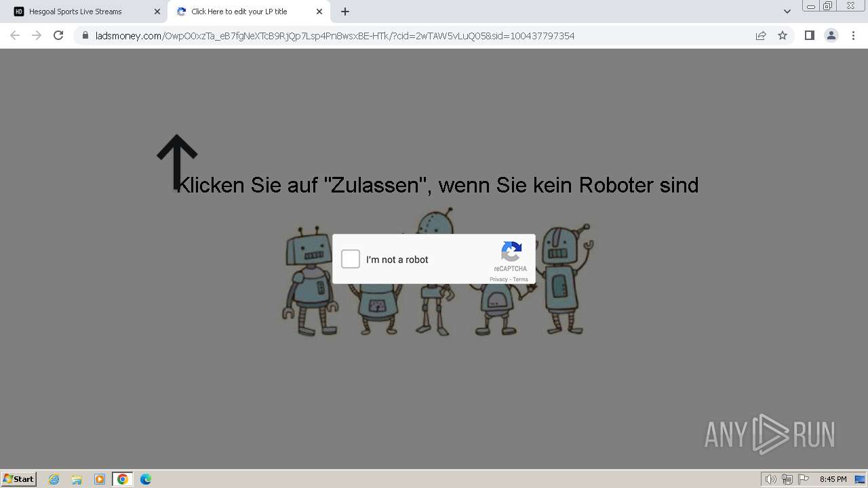Open the reCAPTCHA Privacy link
Screen dimensions: 868x488
click(498, 279)
